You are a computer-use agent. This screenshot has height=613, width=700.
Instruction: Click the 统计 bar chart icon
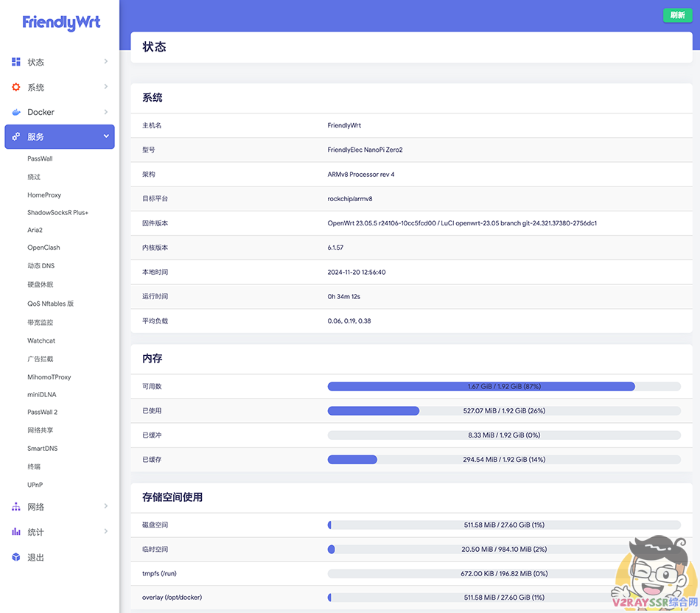16,532
